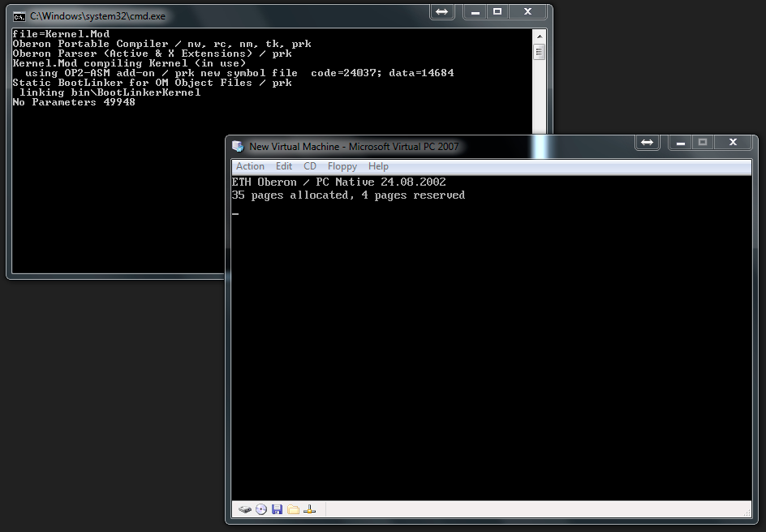Click the cmd.exe icon in the command window title bar
The image size is (766, 532).
point(19,16)
